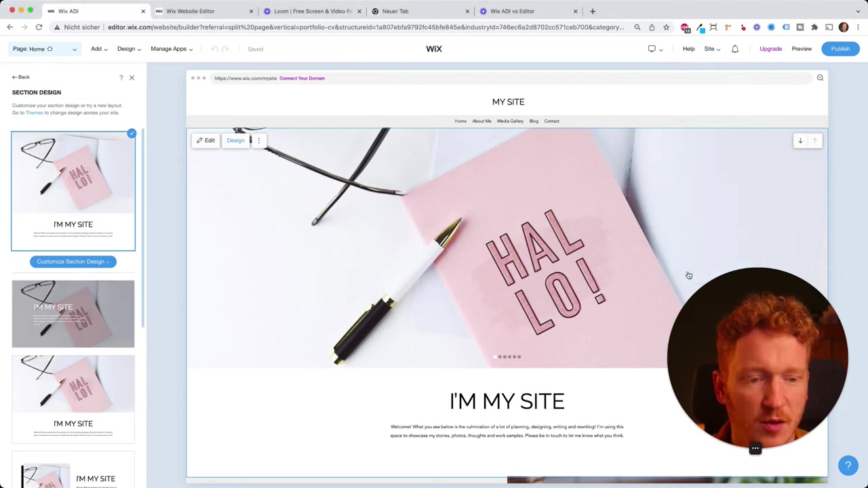Go Back from Section Design panel
Viewport: 868px width, 488px height.
pyautogui.click(x=21, y=77)
